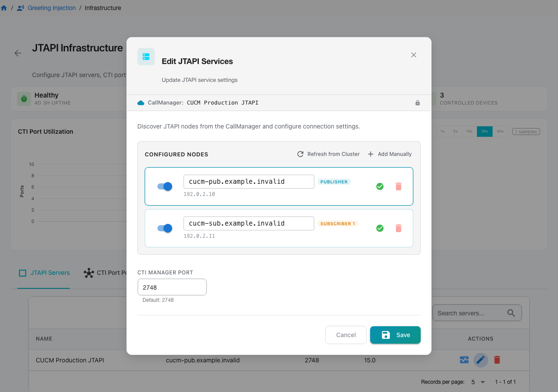558x392 pixels.
Task: Focus the CTI Manager Port field
Action: coord(172,287)
